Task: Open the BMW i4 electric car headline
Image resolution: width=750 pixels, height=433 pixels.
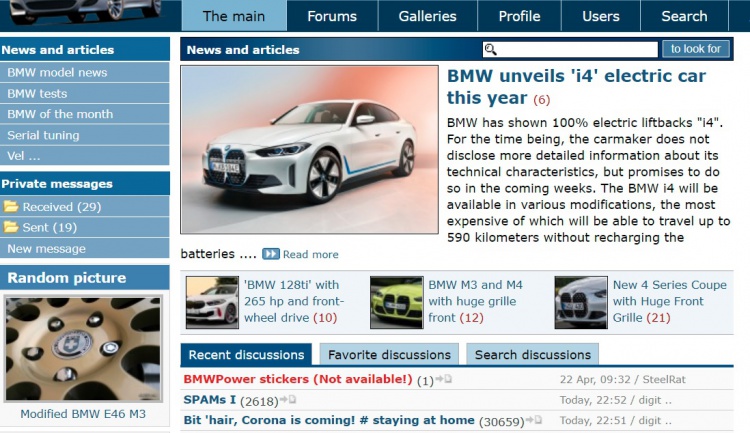Action: 576,87
